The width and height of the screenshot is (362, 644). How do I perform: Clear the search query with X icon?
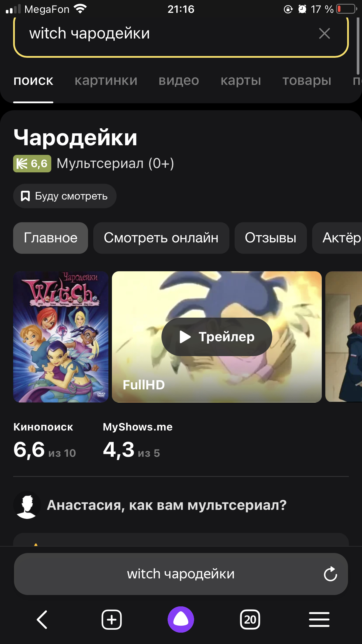click(324, 34)
